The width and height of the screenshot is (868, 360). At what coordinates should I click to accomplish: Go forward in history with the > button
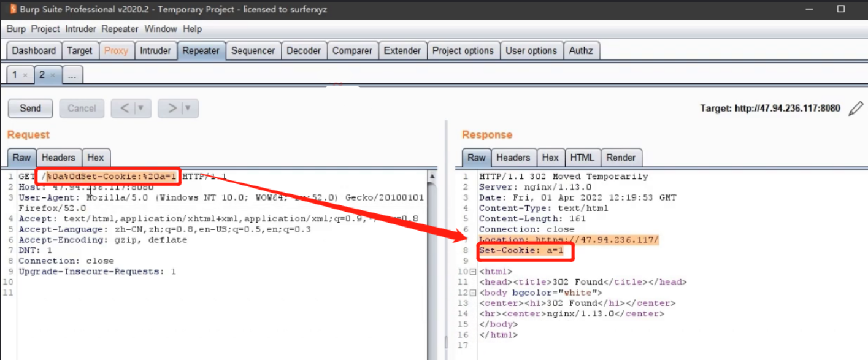(171, 109)
